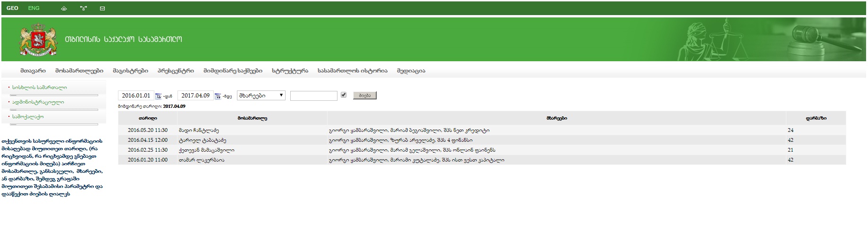Viewport: 868px width, 228px height.
Task: Switch language to ENG
Action: click(x=34, y=8)
